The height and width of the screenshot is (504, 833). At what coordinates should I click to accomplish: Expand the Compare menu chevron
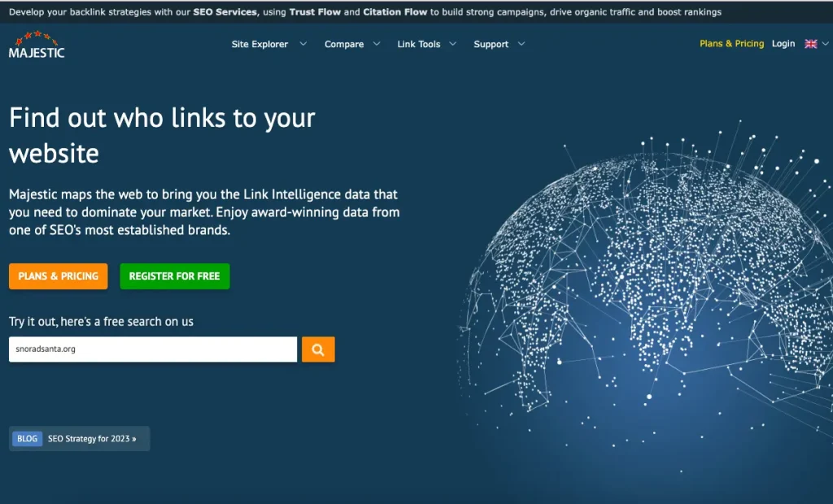pos(376,44)
